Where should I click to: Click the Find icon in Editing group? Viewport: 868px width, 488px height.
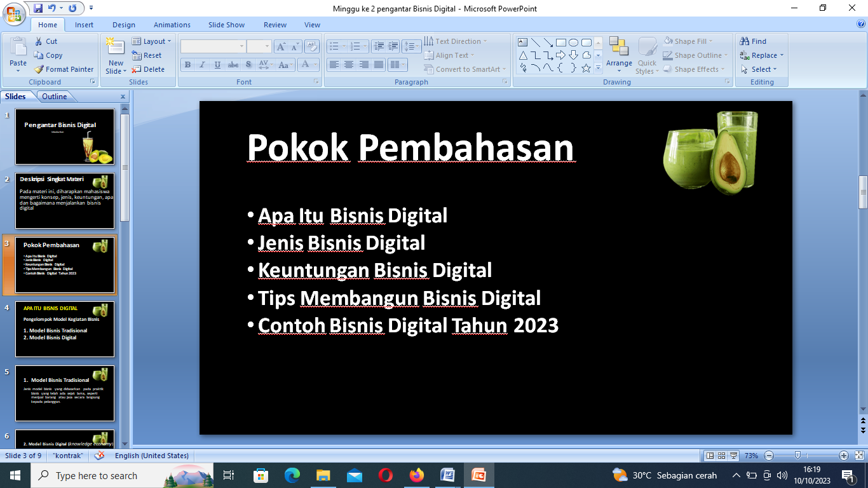[754, 41]
